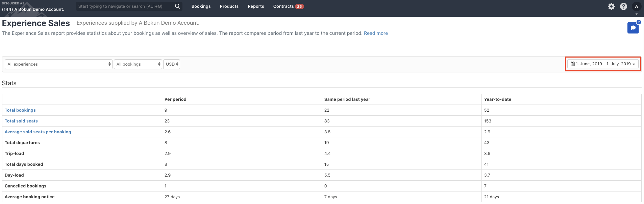Image resolution: width=644 pixels, height=204 pixels.
Task: Open the Total bookings link
Action: tap(20, 110)
